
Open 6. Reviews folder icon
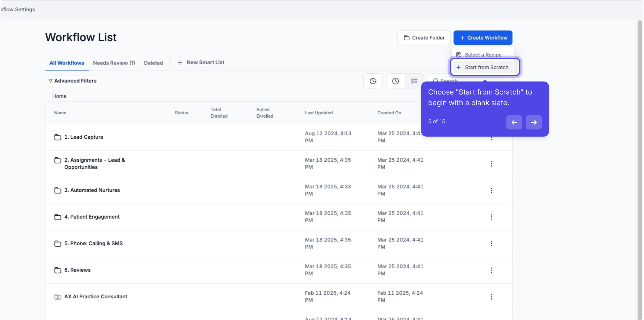point(58,270)
